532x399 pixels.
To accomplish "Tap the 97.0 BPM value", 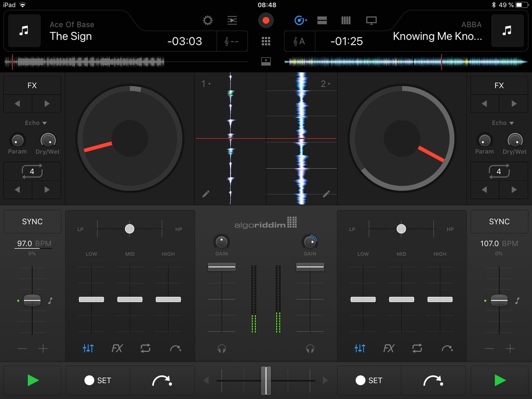I will (x=25, y=243).
